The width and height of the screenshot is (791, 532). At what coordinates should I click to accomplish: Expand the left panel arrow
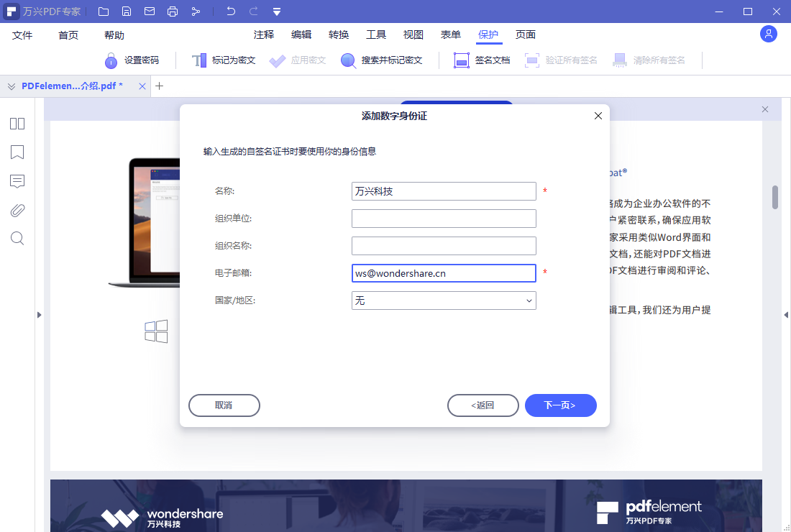point(40,314)
